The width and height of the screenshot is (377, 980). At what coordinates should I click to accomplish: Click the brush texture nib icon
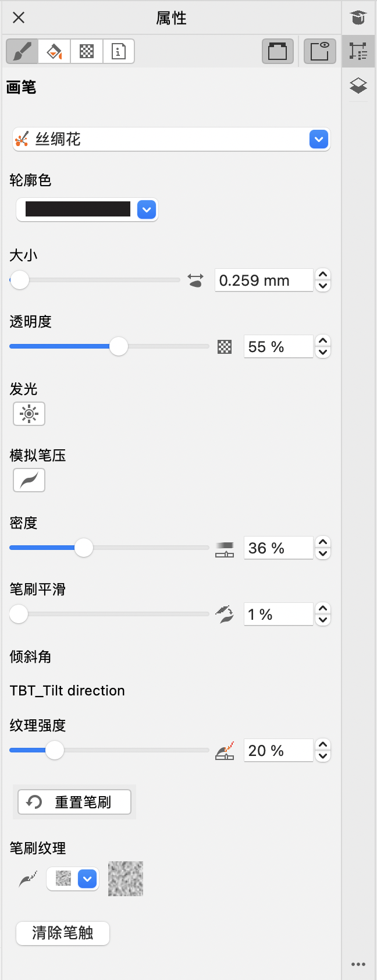pos(28,879)
